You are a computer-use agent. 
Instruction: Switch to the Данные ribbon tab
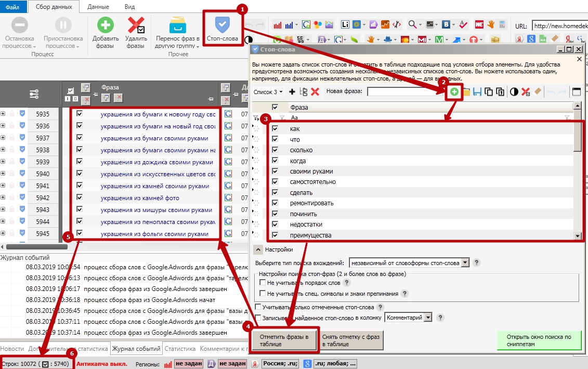pyautogui.click(x=98, y=7)
